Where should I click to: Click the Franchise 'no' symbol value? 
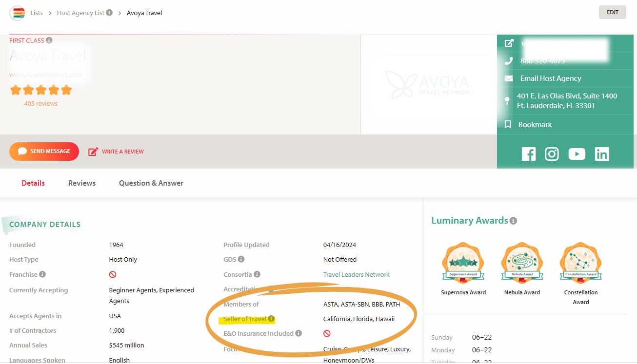[x=113, y=275]
